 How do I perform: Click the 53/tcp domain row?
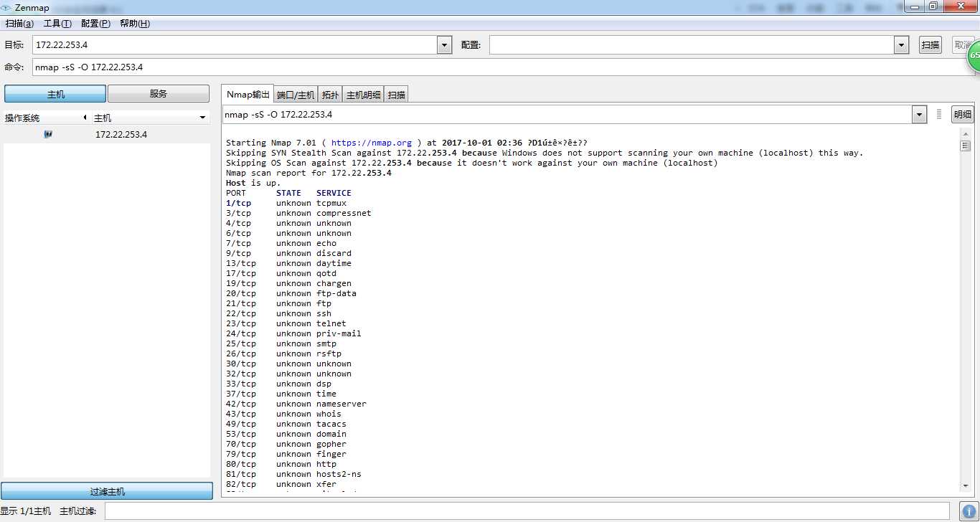(x=286, y=434)
